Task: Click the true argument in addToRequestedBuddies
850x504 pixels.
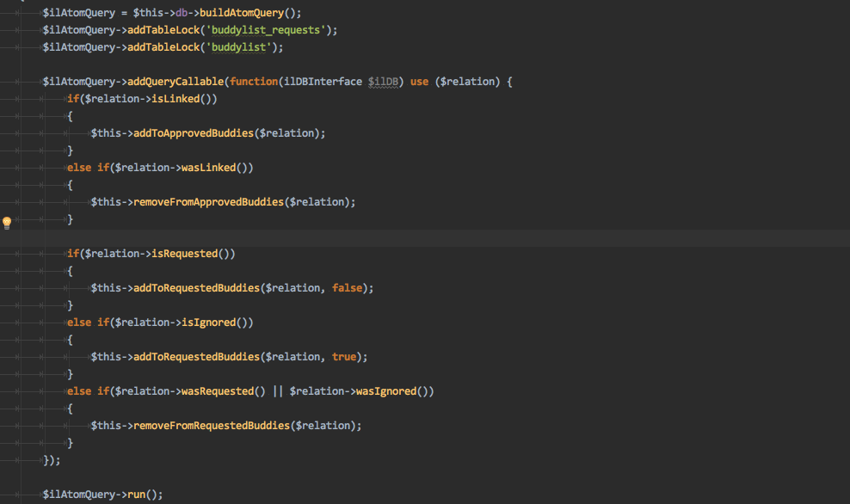Action: point(346,357)
